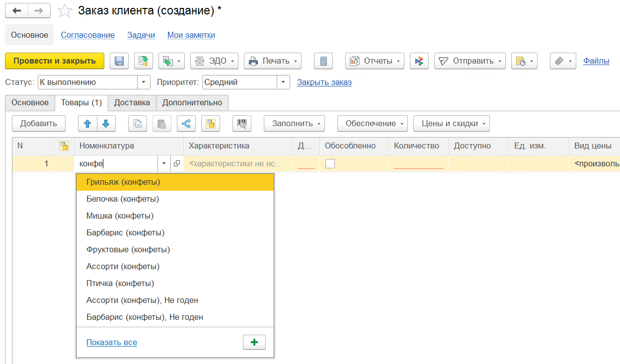The image size is (620, 364).
Task: Open the Печать print menu
Action: 273,61
